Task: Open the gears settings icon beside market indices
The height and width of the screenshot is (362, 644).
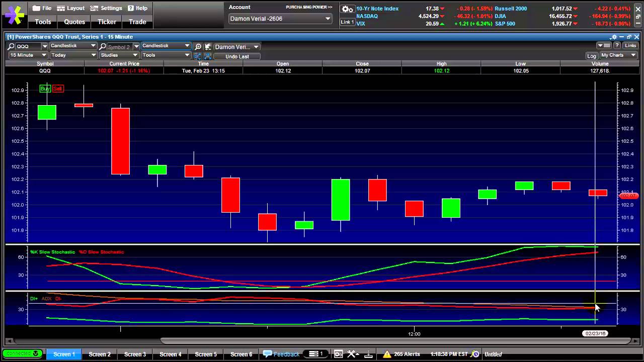Action: (347, 9)
